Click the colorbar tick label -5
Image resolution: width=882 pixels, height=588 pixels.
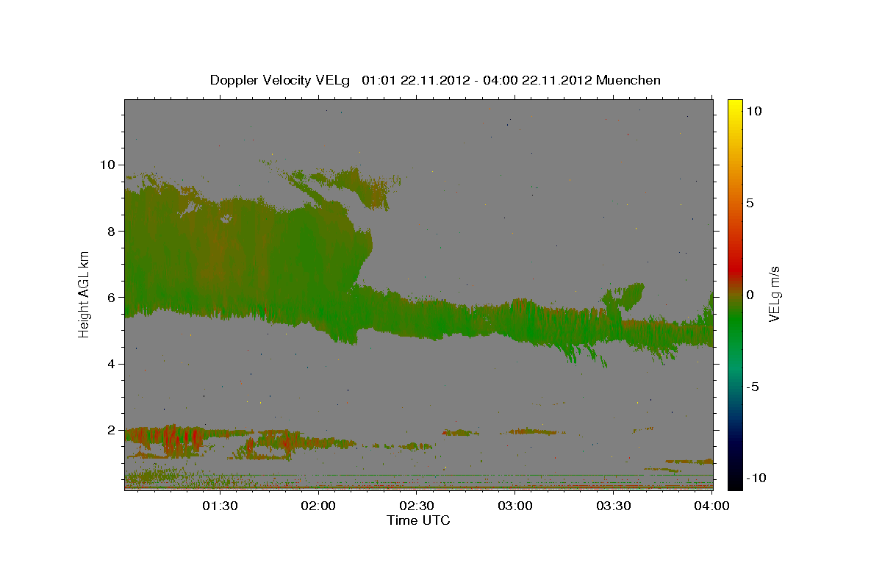pos(752,387)
